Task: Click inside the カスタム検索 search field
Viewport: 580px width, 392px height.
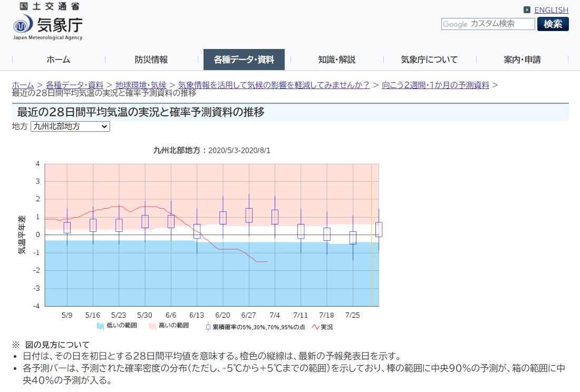Action: click(496, 24)
